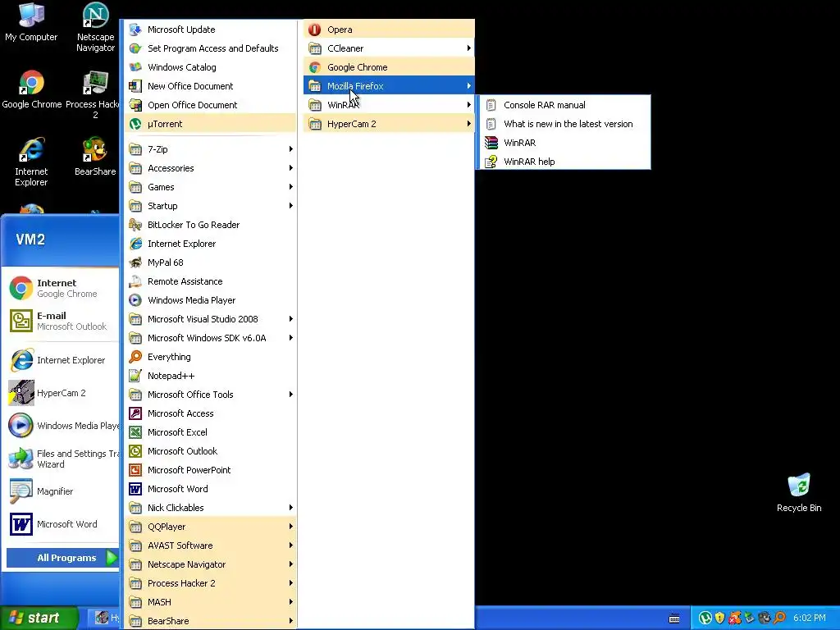Screen dimensions: 840x630
Task: Click the HyperCam taskbar button
Action: click(x=103, y=619)
